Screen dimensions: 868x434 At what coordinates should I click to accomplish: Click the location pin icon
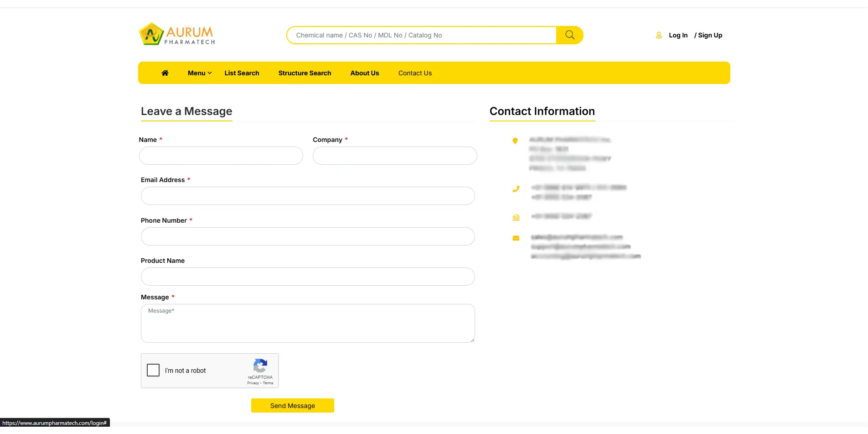[515, 141]
